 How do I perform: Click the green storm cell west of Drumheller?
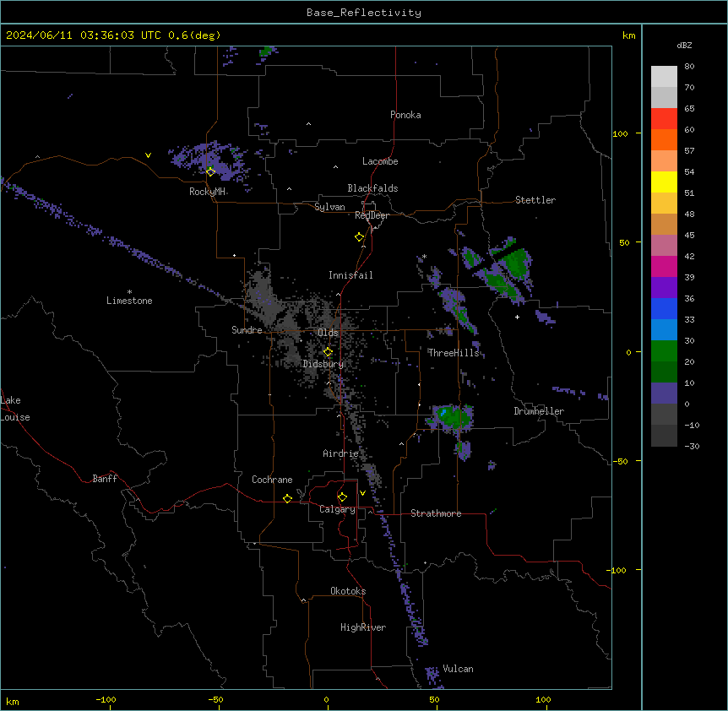coord(453,417)
